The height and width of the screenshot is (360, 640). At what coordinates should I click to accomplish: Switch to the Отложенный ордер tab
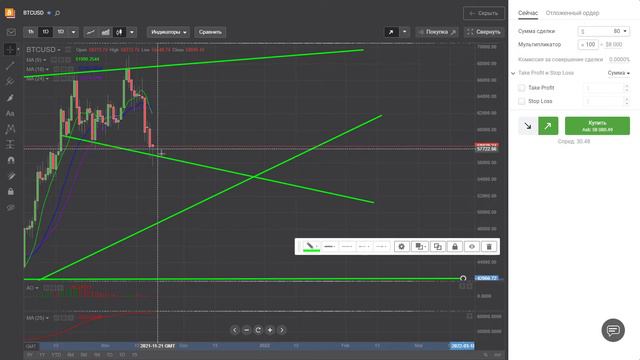[x=572, y=13]
